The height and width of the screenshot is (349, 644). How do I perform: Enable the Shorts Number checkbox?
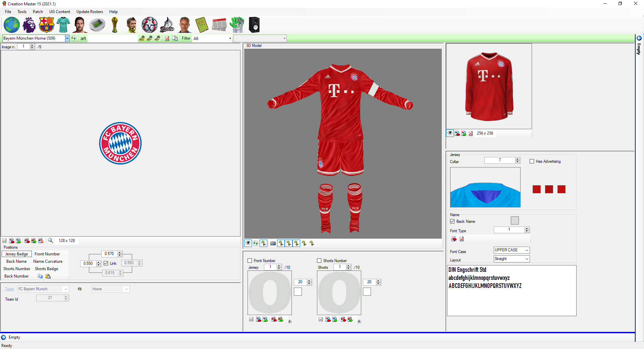[x=319, y=261]
